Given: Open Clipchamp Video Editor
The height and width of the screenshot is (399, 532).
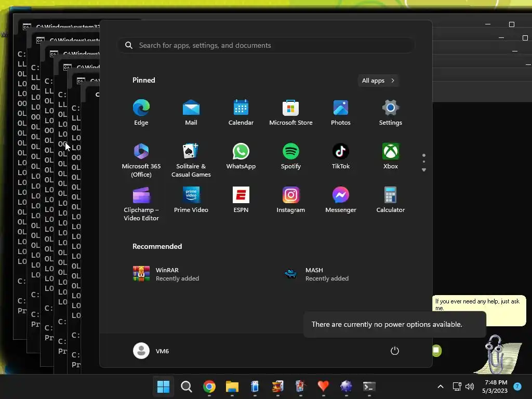Looking at the screenshot, I should tap(141, 204).
